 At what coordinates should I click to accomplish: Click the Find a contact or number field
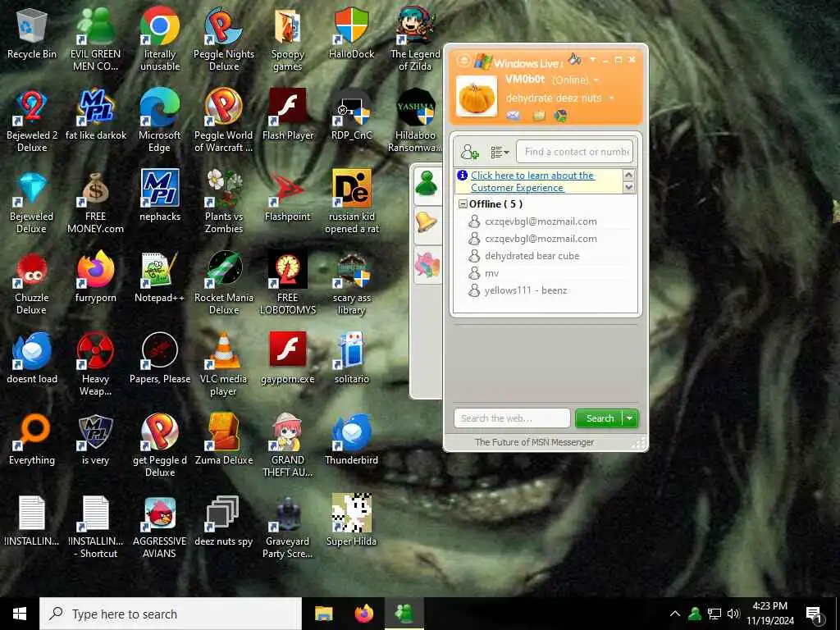(574, 152)
